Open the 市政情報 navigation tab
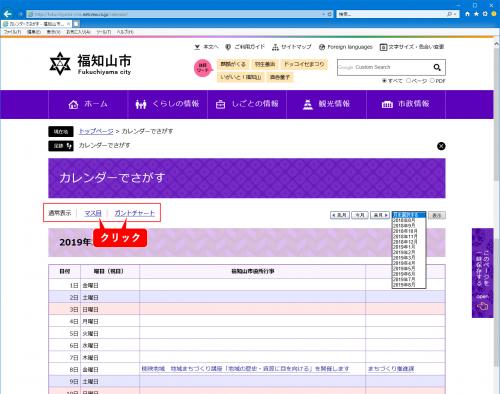The image size is (500, 394). (x=406, y=104)
